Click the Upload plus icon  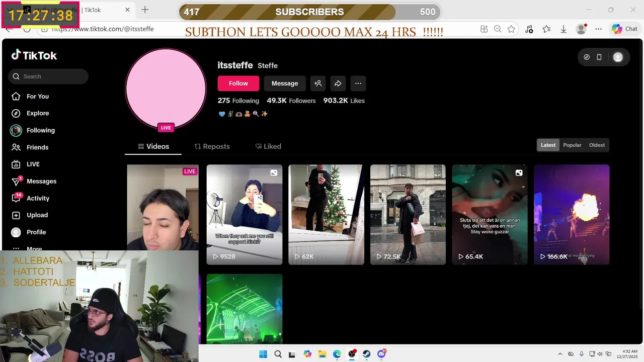pos(16,215)
